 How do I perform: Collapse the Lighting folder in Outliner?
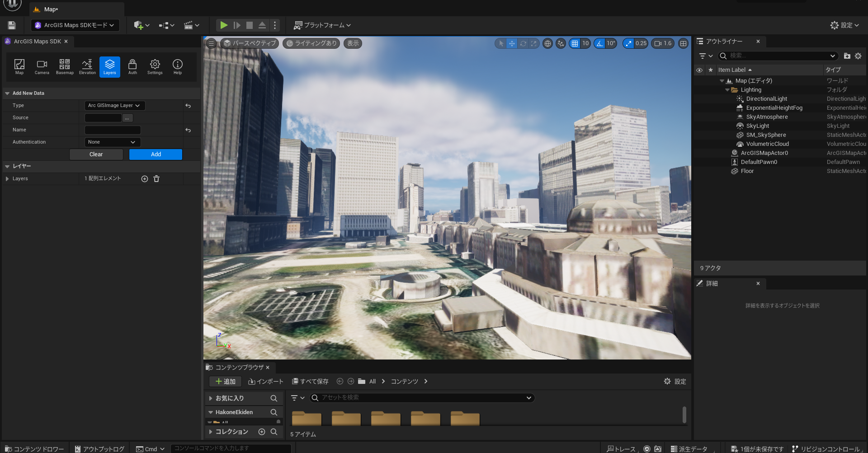(x=727, y=90)
